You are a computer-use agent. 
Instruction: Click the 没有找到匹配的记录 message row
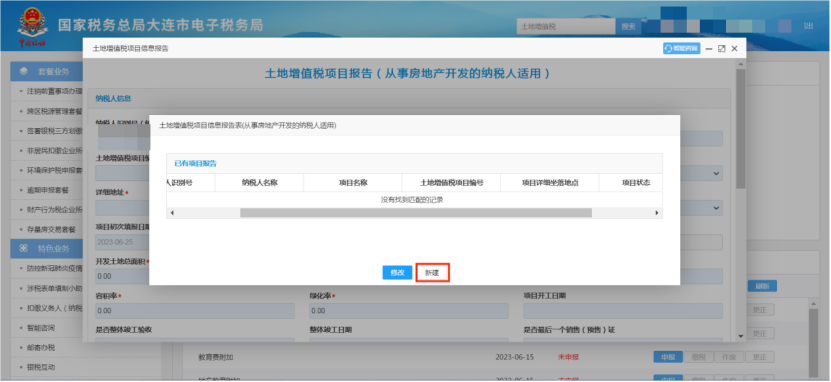click(414, 200)
